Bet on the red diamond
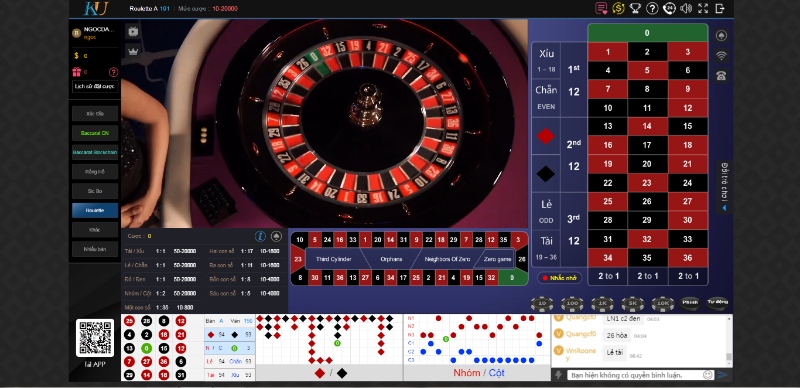The width and height of the screenshot is (800, 388). click(x=545, y=136)
